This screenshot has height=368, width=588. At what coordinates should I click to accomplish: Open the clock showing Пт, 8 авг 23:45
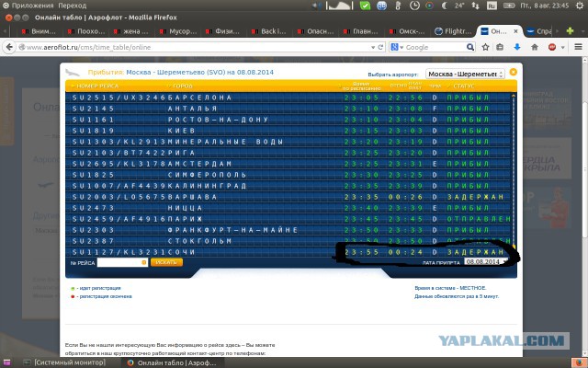point(545,6)
